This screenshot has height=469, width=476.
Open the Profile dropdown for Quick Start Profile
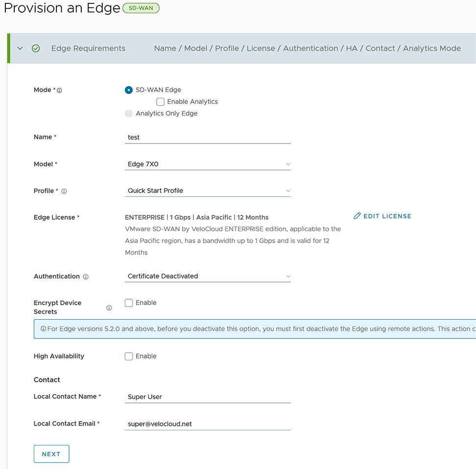click(x=208, y=190)
